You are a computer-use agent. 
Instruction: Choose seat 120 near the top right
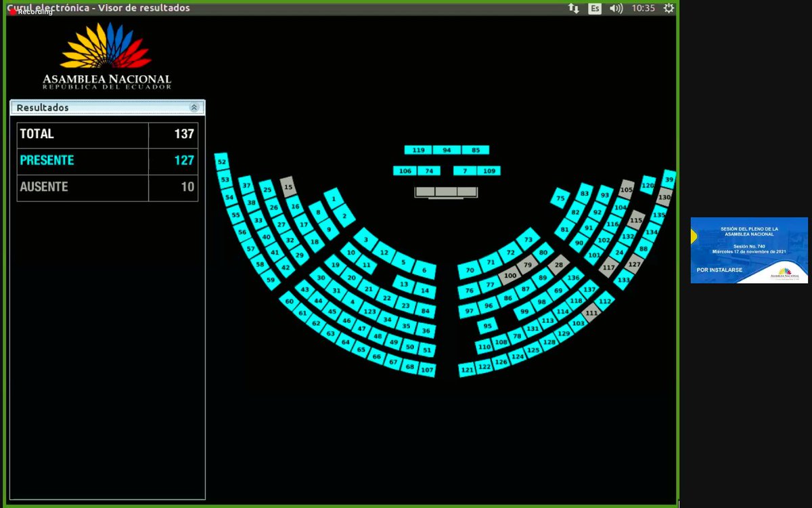648,184
